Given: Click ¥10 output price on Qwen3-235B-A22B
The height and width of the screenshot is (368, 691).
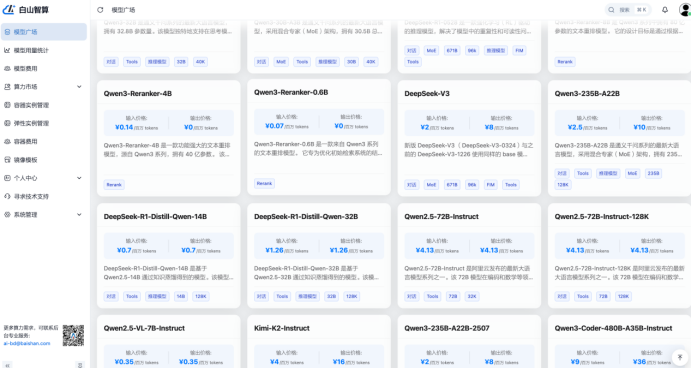Looking at the screenshot, I should tap(639, 127).
